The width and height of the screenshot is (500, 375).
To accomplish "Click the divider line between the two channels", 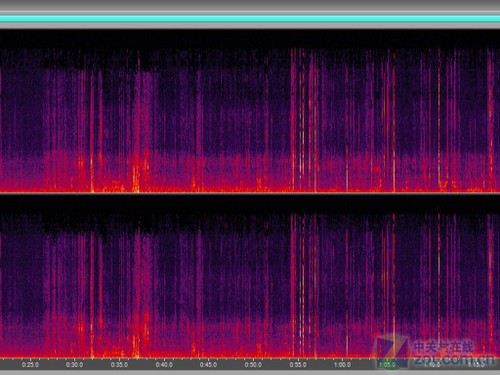I will pyautogui.click(x=250, y=193).
